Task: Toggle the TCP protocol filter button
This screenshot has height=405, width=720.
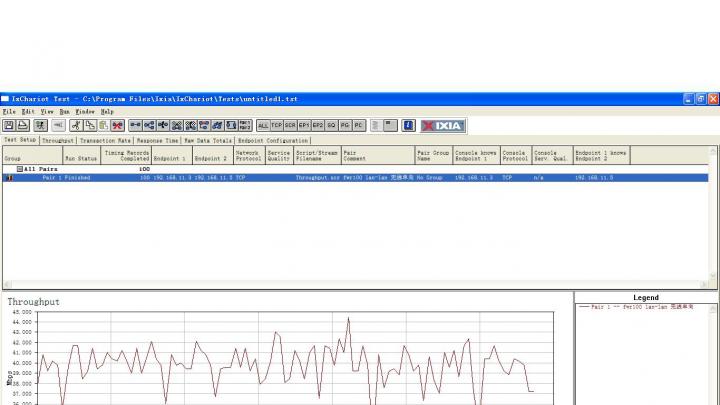Action: tap(276, 125)
